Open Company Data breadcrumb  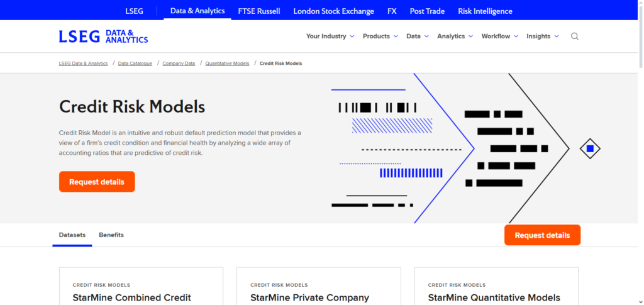pos(179,64)
